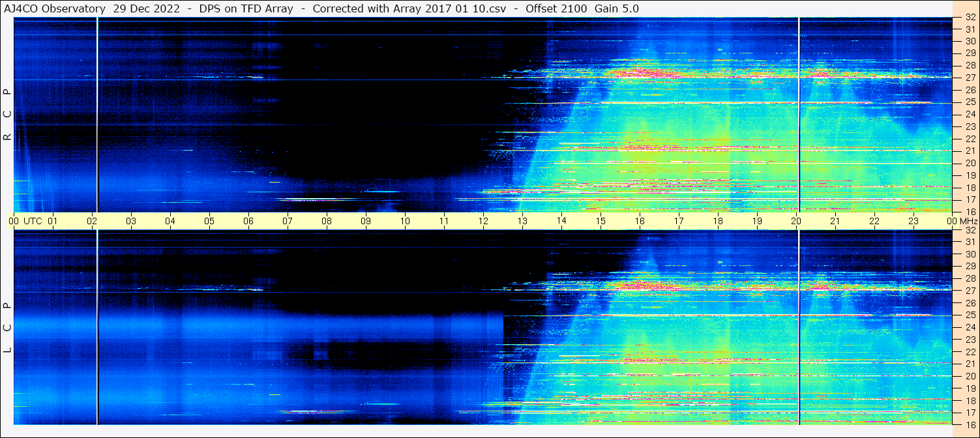980x438 pixels.
Task: Select the "Offset 2100" header value
Action: 556,9
